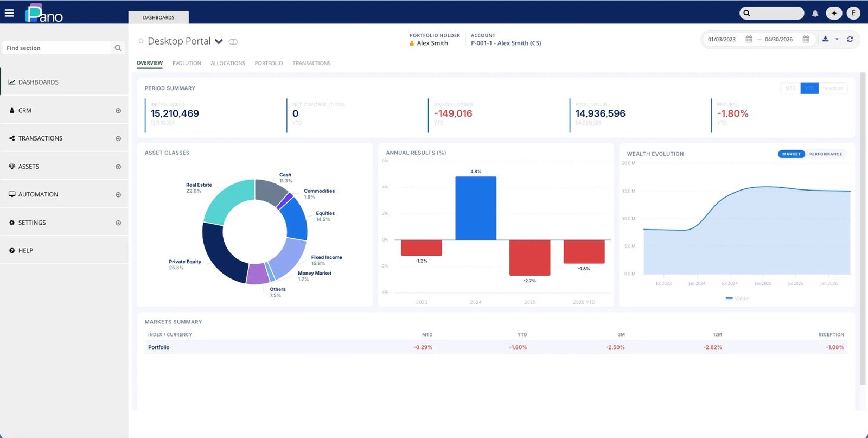This screenshot has width=868, height=438.
Task: Click the top bar search field
Action: point(771,13)
